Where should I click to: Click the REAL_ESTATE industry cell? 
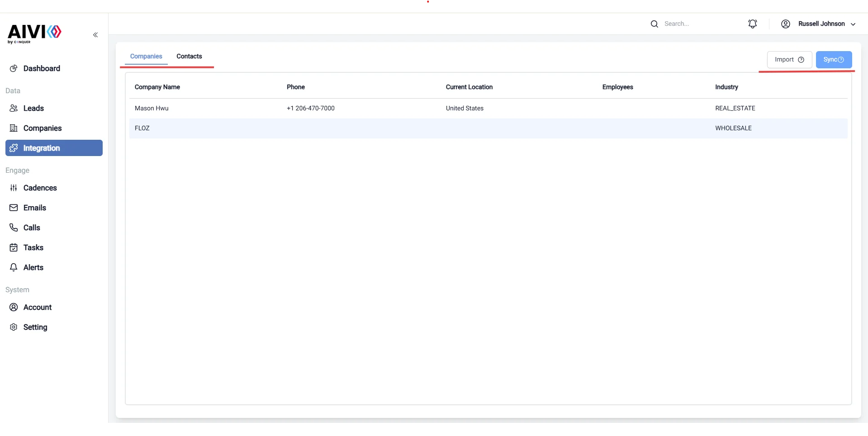coord(735,109)
